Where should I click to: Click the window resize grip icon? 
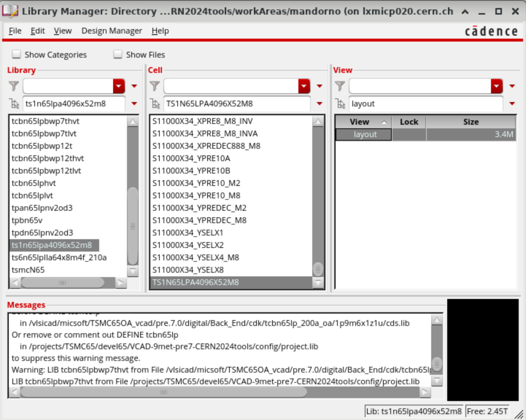click(519, 414)
